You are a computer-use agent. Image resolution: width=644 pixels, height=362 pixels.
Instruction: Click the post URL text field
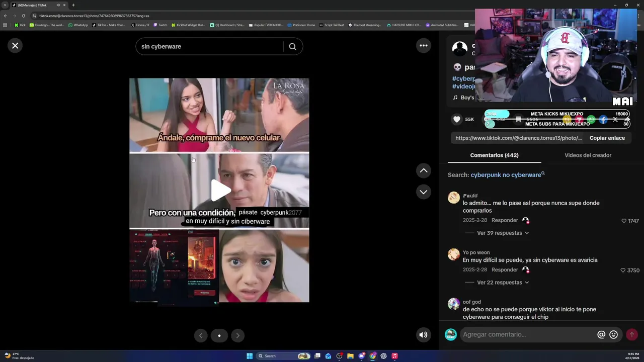click(518, 138)
